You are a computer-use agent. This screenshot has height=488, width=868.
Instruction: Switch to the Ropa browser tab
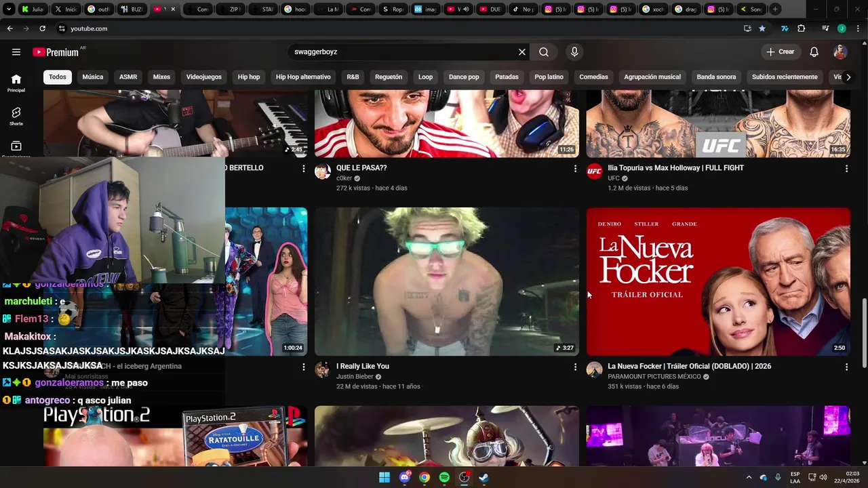(x=393, y=9)
